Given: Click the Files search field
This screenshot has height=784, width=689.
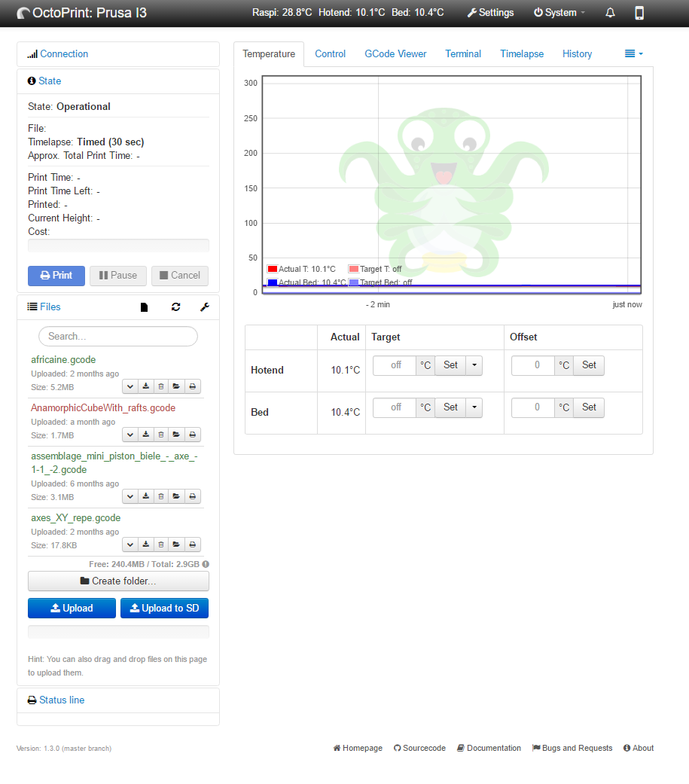Looking at the screenshot, I should 118,337.
